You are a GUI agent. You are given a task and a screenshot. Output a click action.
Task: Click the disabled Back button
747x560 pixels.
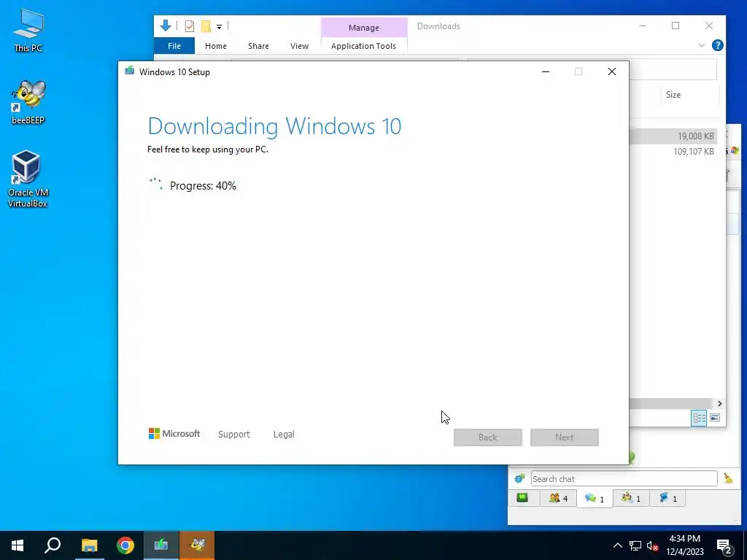(488, 437)
